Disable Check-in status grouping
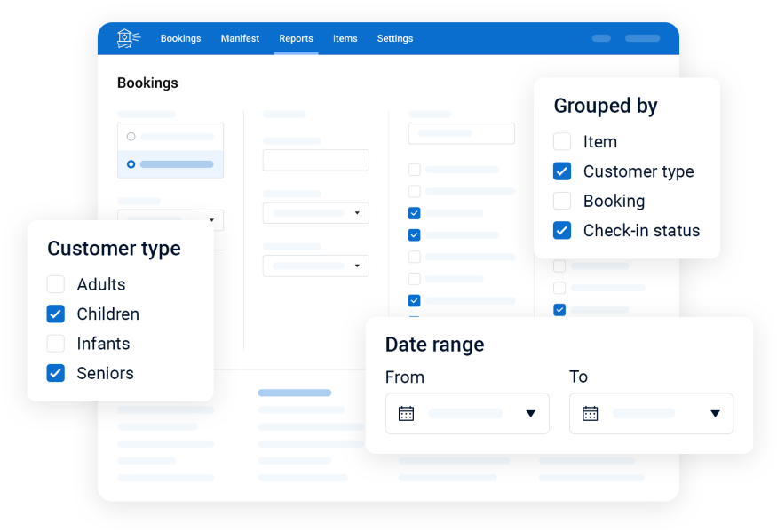777x532 pixels. (561, 230)
